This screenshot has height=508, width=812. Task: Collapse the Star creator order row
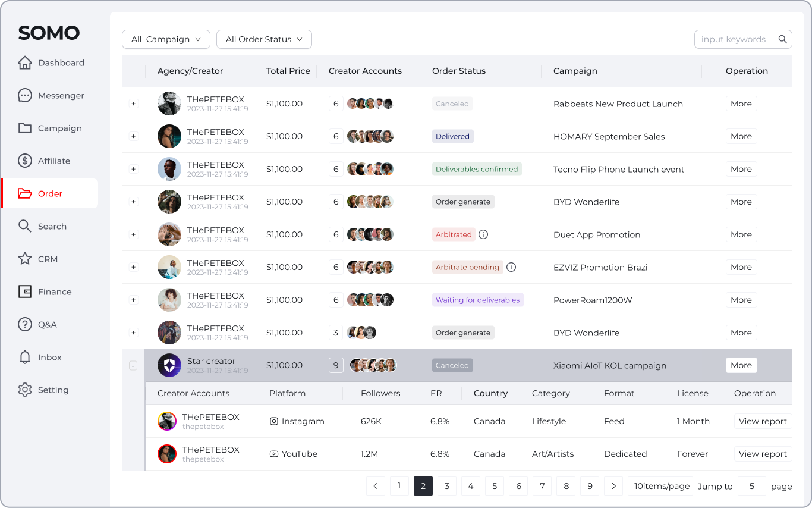pos(133,365)
